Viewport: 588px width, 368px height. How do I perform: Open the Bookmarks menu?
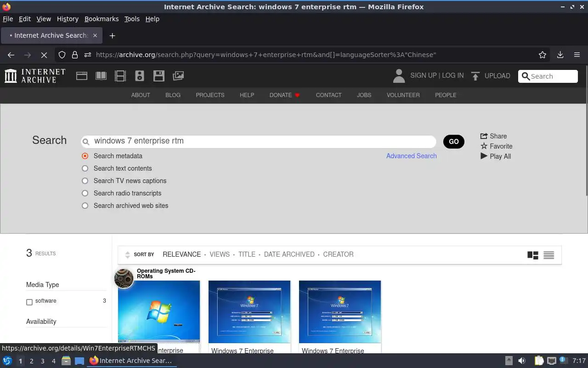tap(102, 19)
